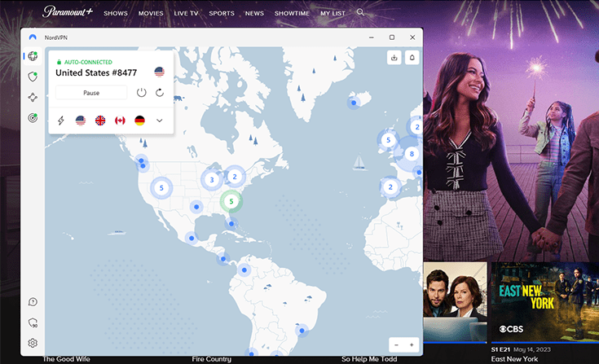Open MY LIST on Paramount+
This screenshot has height=364, width=599.
click(333, 13)
